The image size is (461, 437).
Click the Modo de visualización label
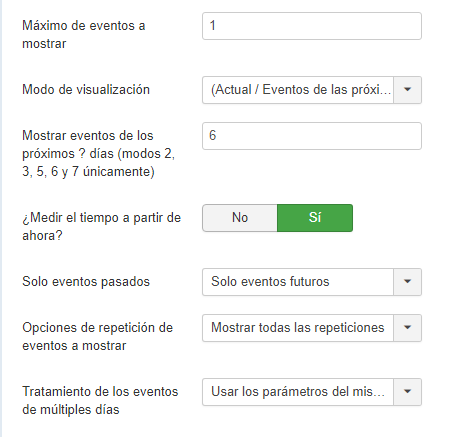[86, 90]
